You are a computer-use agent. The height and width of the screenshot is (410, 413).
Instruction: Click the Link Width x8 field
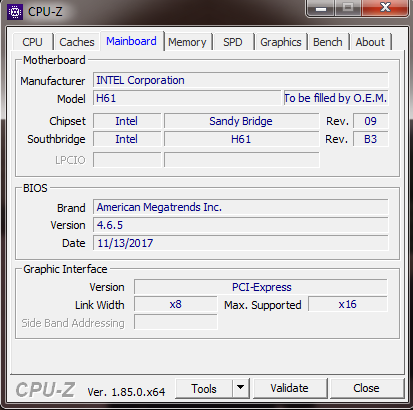[x=176, y=304]
